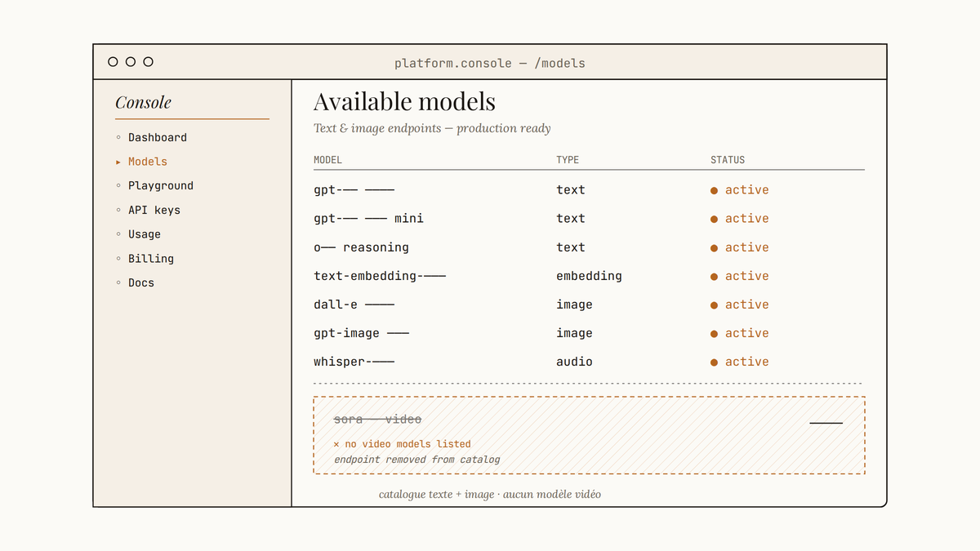
Task: Select Models in the sidebar
Action: pyautogui.click(x=148, y=162)
